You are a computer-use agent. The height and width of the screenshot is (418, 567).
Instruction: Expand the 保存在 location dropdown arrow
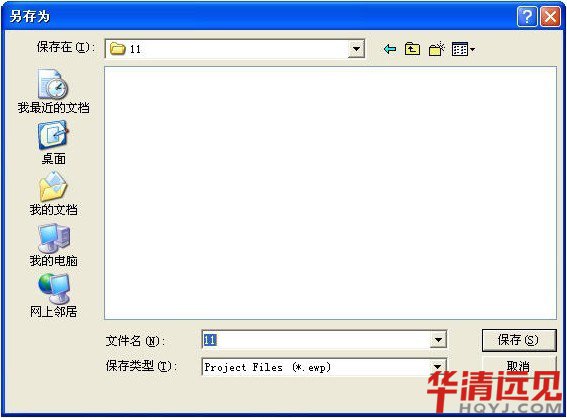(x=356, y=49)
